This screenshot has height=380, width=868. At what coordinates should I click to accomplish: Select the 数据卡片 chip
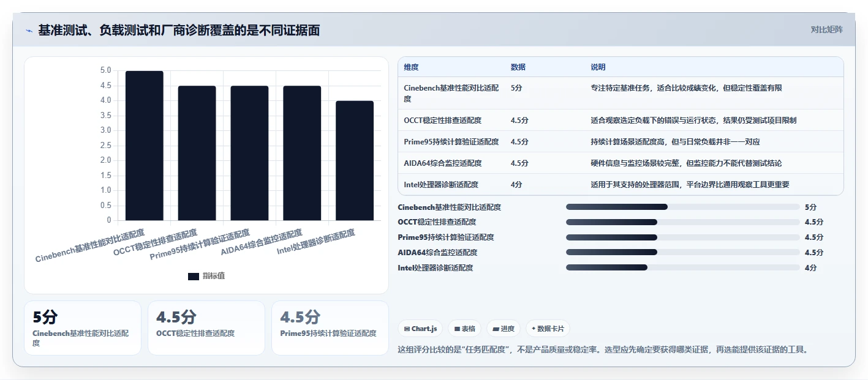click(548, 329)
